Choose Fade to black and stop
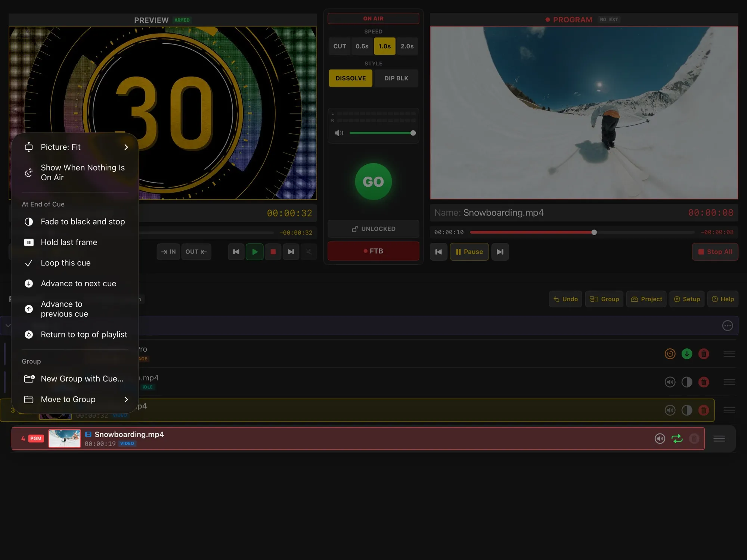747x560 pixels. tap(75, 222)
